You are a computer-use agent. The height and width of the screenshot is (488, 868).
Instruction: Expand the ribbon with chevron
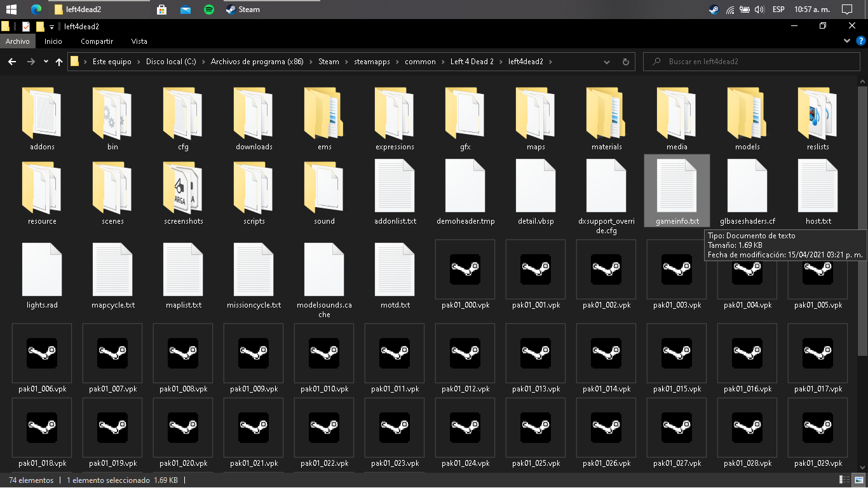pyautogui.click(x=847, y=41)
